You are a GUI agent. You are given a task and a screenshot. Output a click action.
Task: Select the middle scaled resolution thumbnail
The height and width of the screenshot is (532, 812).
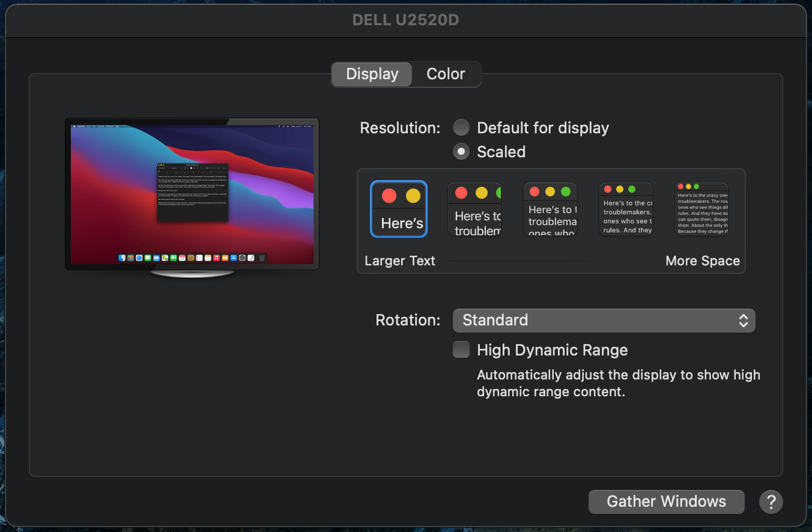coord(550,209)
